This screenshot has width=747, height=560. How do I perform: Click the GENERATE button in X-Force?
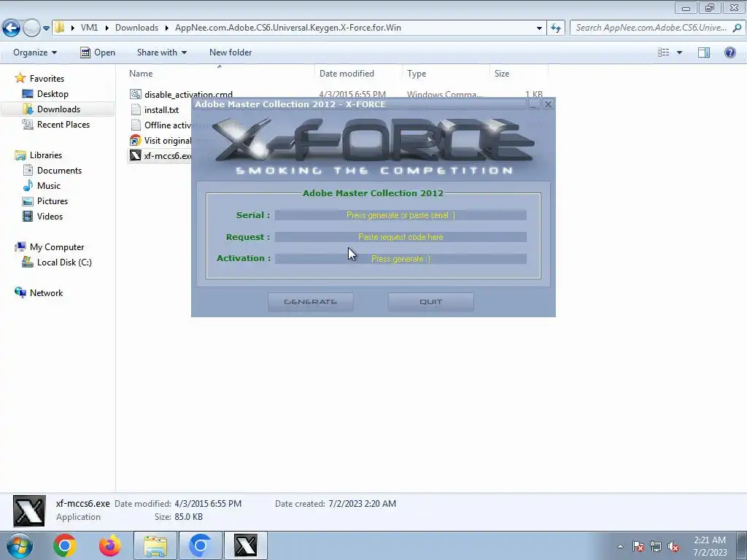click(310, 301)
